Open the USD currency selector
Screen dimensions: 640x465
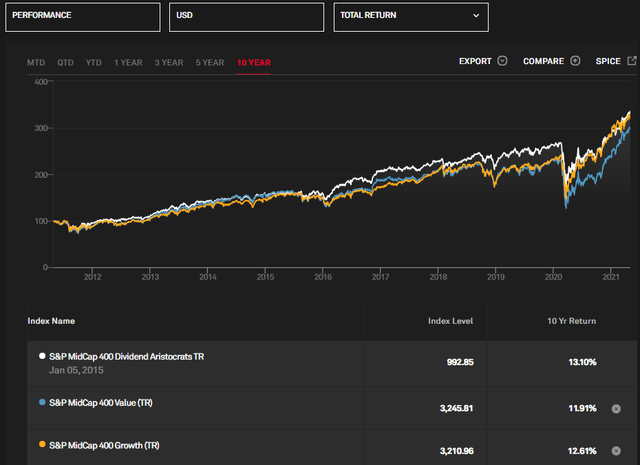click(x=247, y=17)
